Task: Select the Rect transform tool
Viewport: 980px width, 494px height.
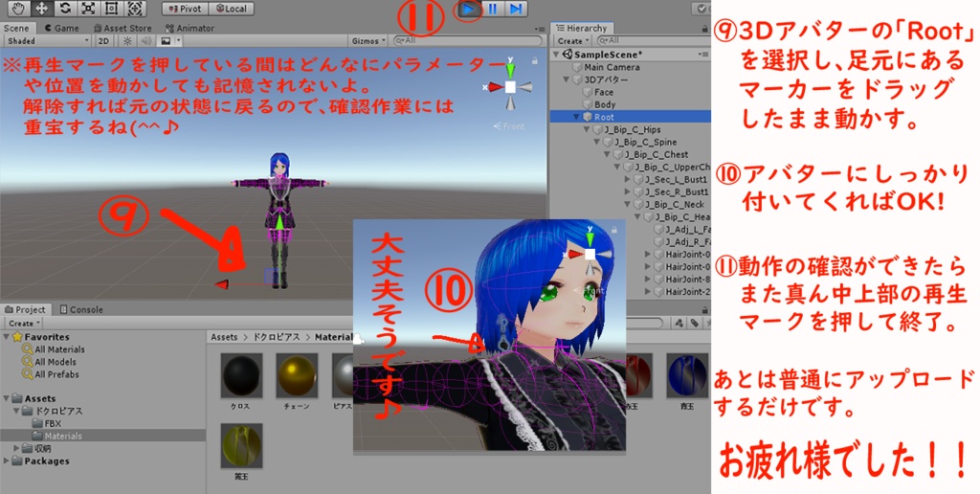Action: 111,8
